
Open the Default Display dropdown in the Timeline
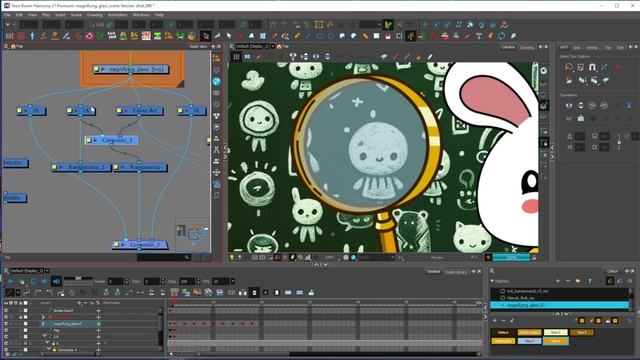[x=47, y=271]
